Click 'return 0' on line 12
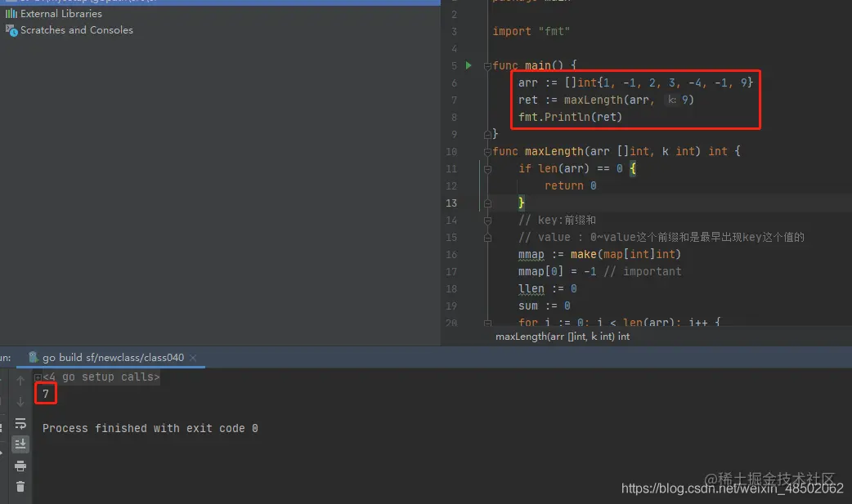The height and width of the screenshot is (504, 852). pos(571,185)
